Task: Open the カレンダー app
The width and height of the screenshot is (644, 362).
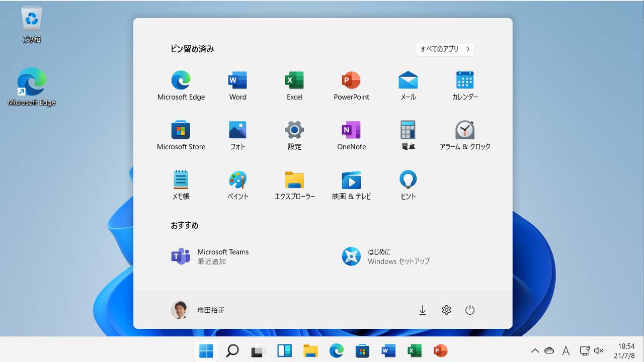Action: (465, 85)
